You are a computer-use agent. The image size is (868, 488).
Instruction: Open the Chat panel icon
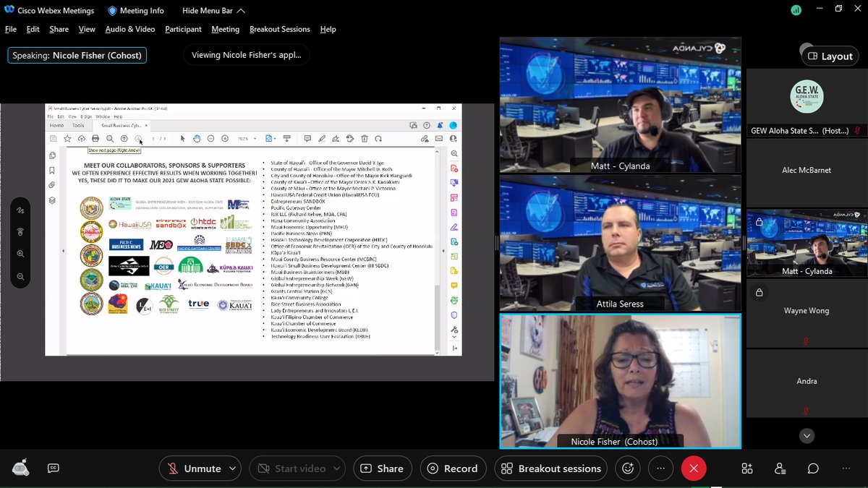pos(814,468)
